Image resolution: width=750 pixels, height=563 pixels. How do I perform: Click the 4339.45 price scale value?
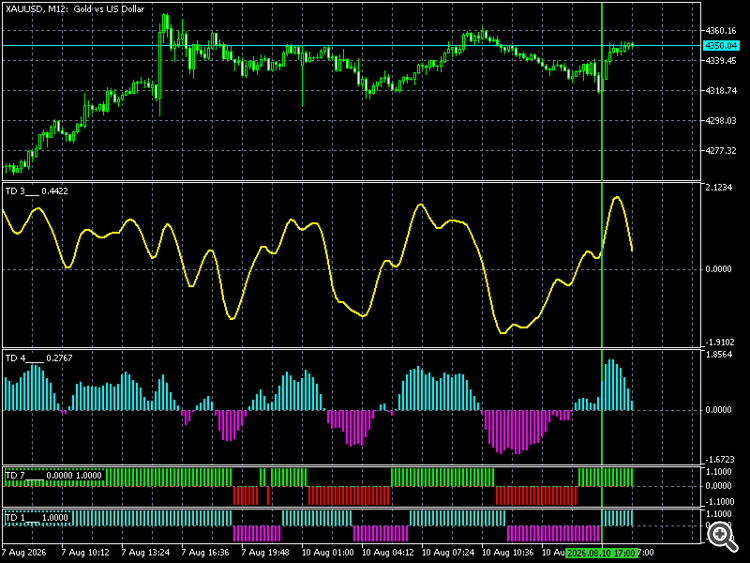pyautogui.click(x=721, y=61)
